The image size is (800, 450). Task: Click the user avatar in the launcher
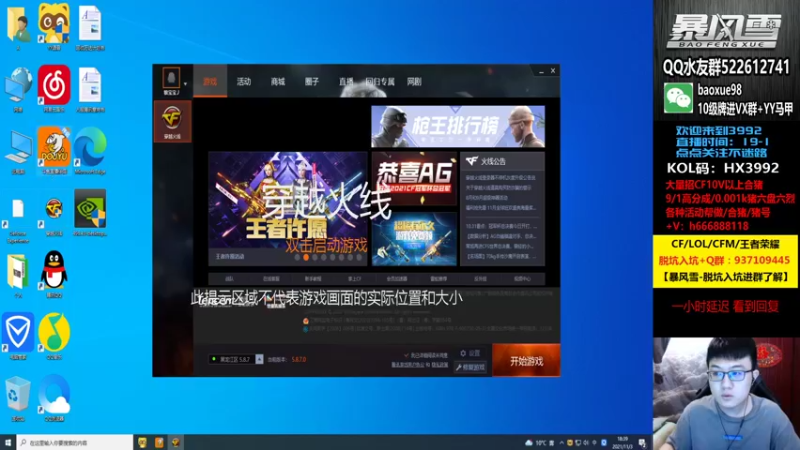171,79
